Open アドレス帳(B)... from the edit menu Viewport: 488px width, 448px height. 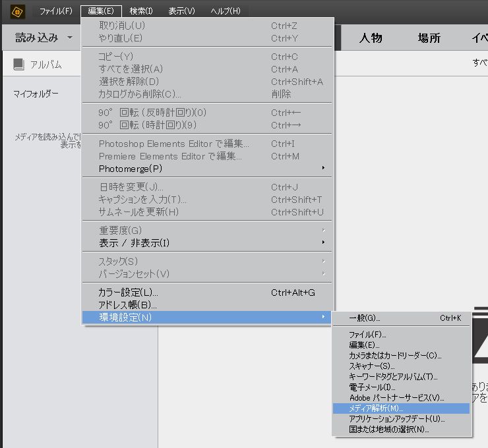pyautogui.click(x=207, y=305)
